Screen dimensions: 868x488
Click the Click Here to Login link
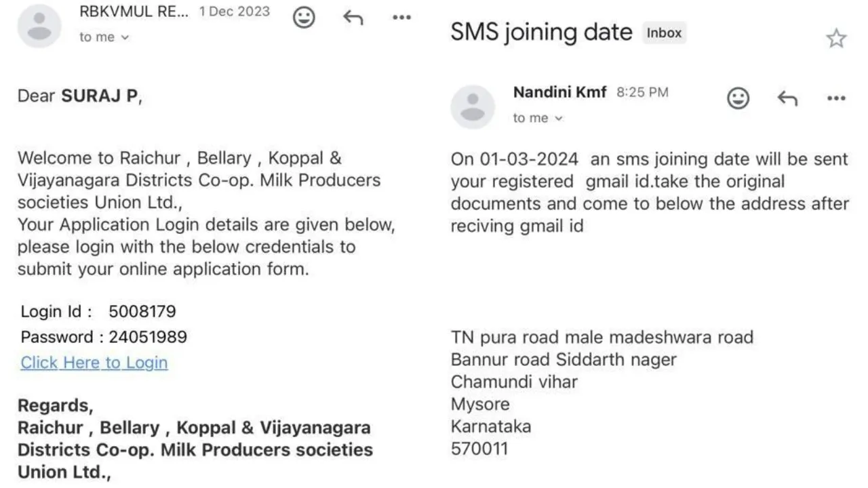coord(94,363)
